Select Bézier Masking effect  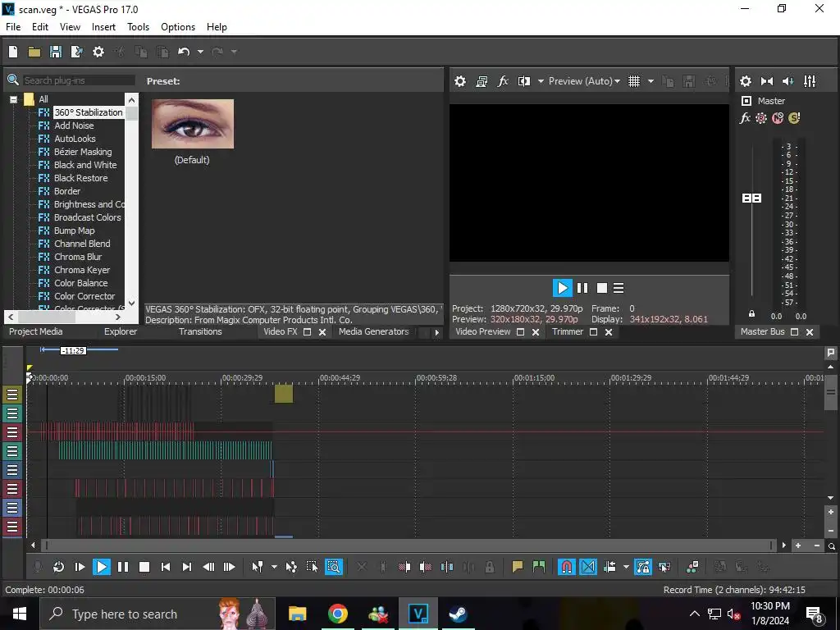coord(83,152)
